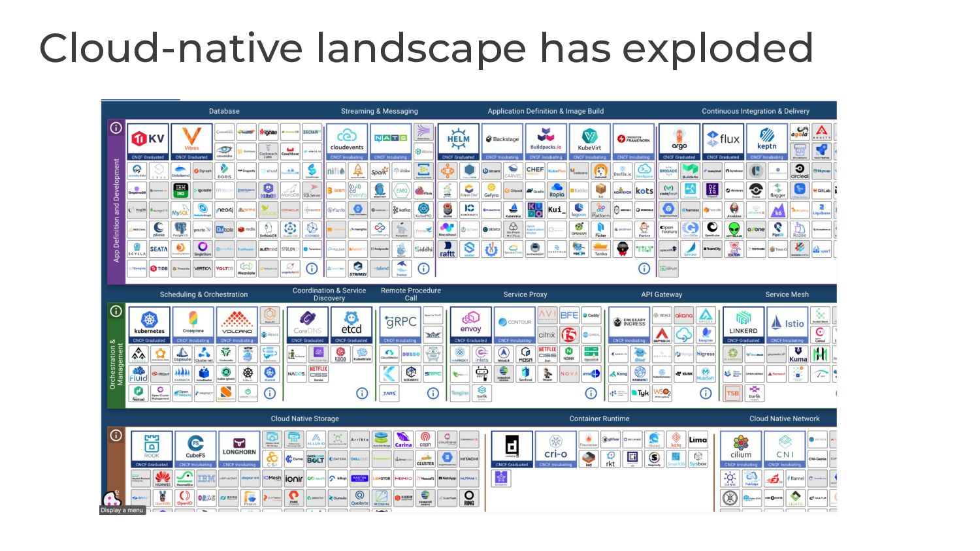Click the Cloud Native Storage header
Viewport: 980px width, 551px height.
click(x=305, y=418)
